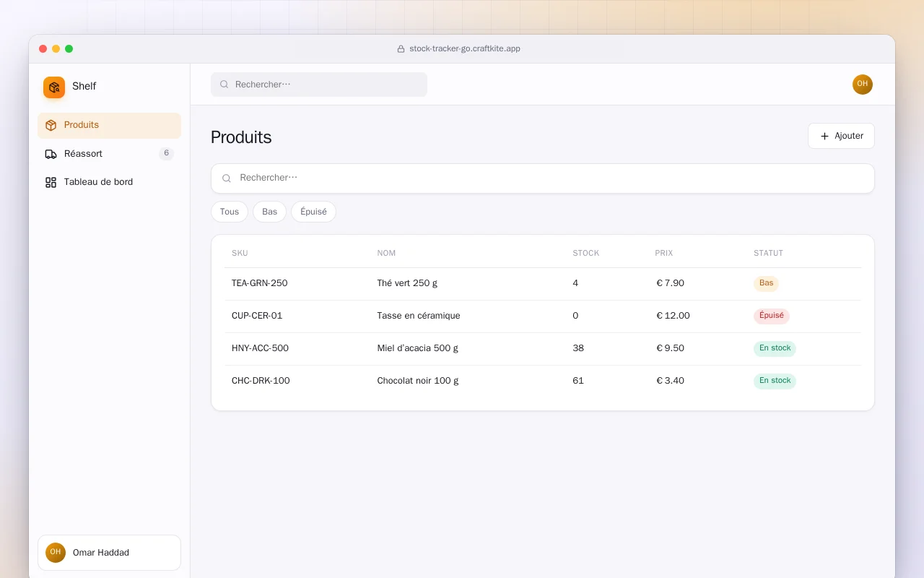The image size is (924, 578).
Task: Click the Tableau de bord grid icon
Action: (51, 182)
